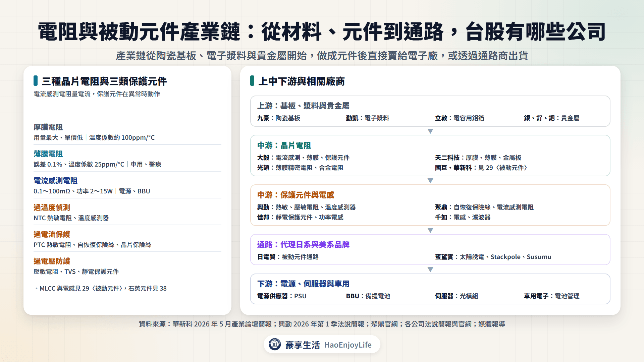The width and height of the screenshot is (644, 362).
Task: Click 興勤：熱敏、壓敏電阻、溫度感測器
Action: [307, 207]
